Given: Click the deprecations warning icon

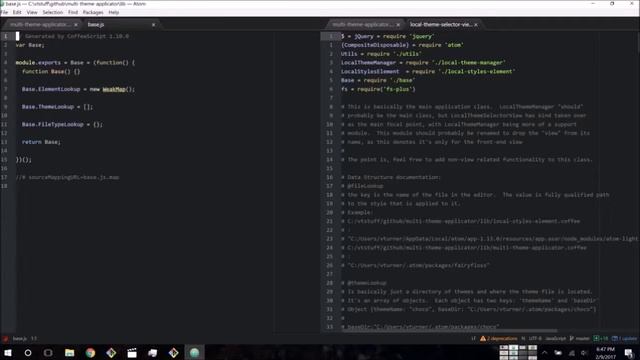Looking at the screenshot, I should tap(483, 338).
